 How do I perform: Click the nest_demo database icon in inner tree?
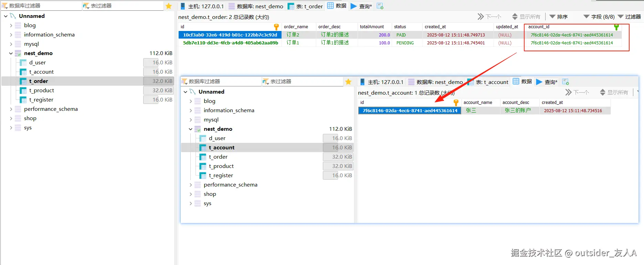point(198,129)
